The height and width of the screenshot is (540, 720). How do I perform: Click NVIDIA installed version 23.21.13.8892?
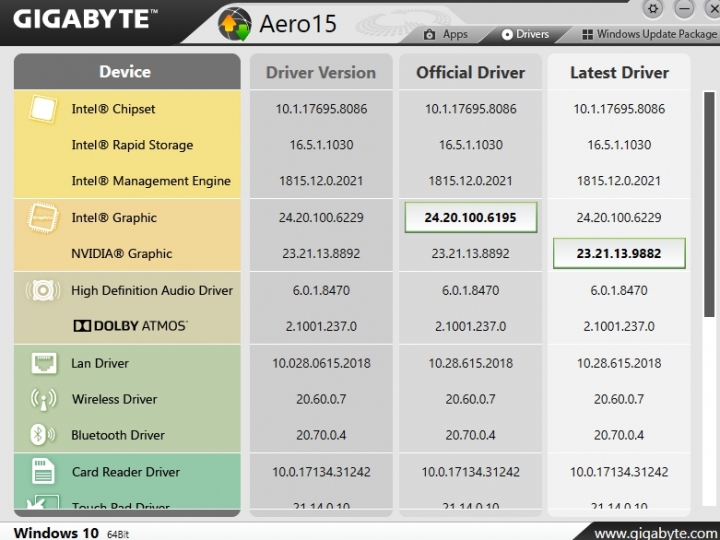[321, 253]
